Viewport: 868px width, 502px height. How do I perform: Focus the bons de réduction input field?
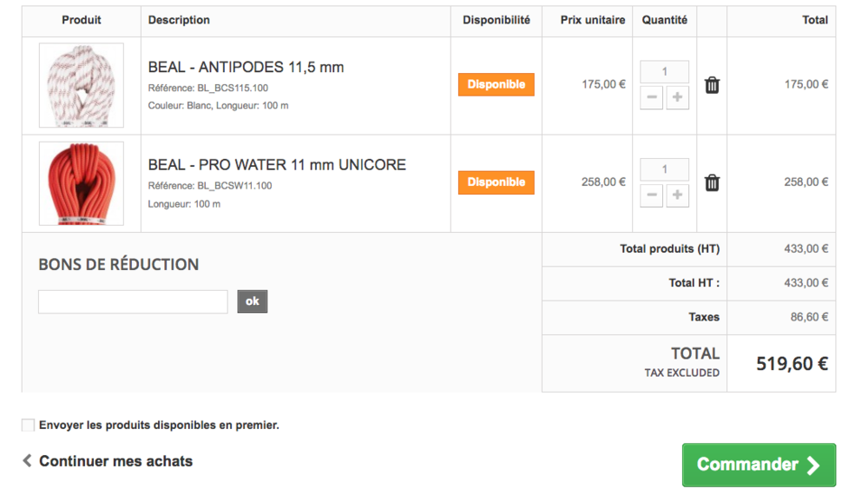(x=133, y=301)
